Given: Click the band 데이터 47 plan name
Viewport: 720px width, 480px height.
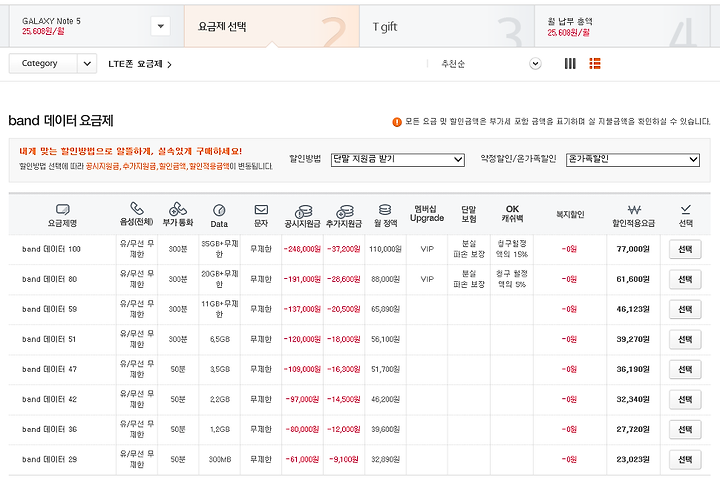Looking at the screenshot, I should tap(50, 369).
